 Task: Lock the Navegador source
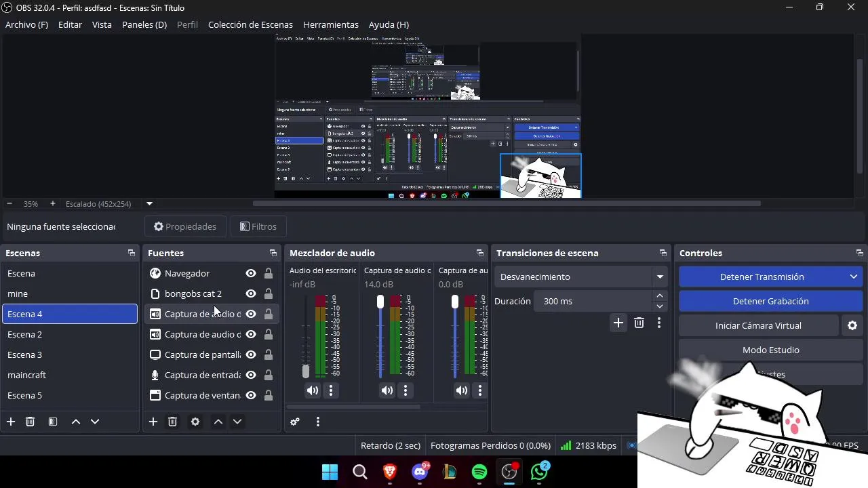point(269,273)
